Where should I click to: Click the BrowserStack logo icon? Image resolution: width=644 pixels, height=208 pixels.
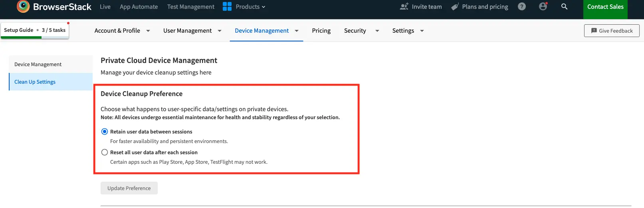(23, 6)
